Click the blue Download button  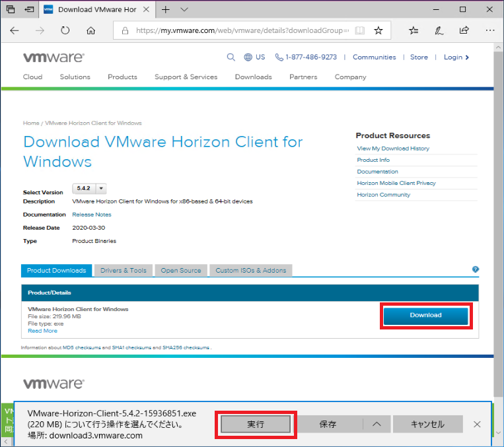pos(426,315)
